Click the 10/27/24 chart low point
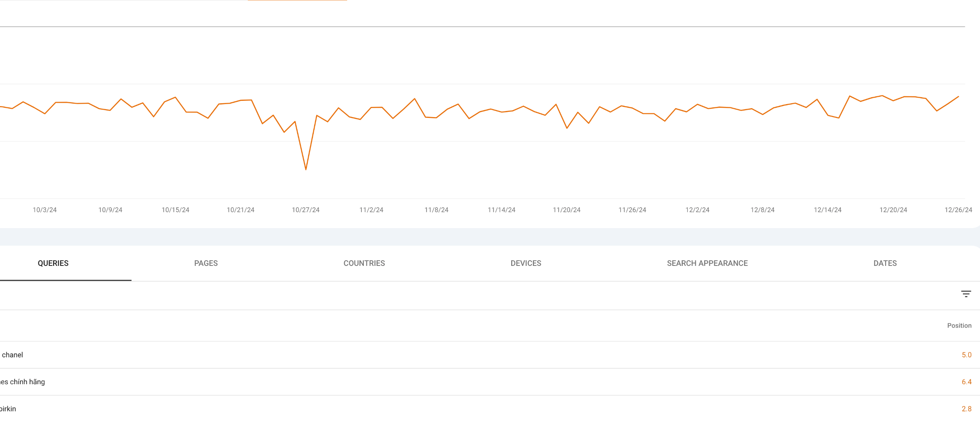Viewport: 980px width, 422px height. pos(306,170)
